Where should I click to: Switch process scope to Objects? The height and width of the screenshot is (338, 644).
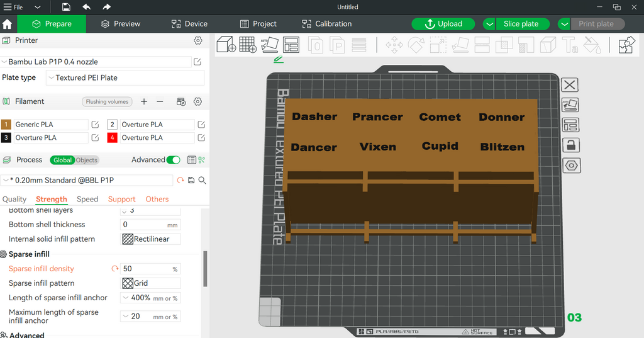tap(86, 160)
